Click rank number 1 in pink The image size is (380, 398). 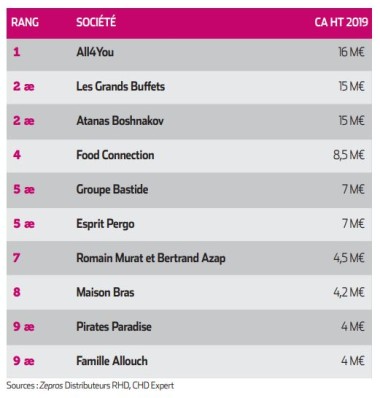point(17,52)
